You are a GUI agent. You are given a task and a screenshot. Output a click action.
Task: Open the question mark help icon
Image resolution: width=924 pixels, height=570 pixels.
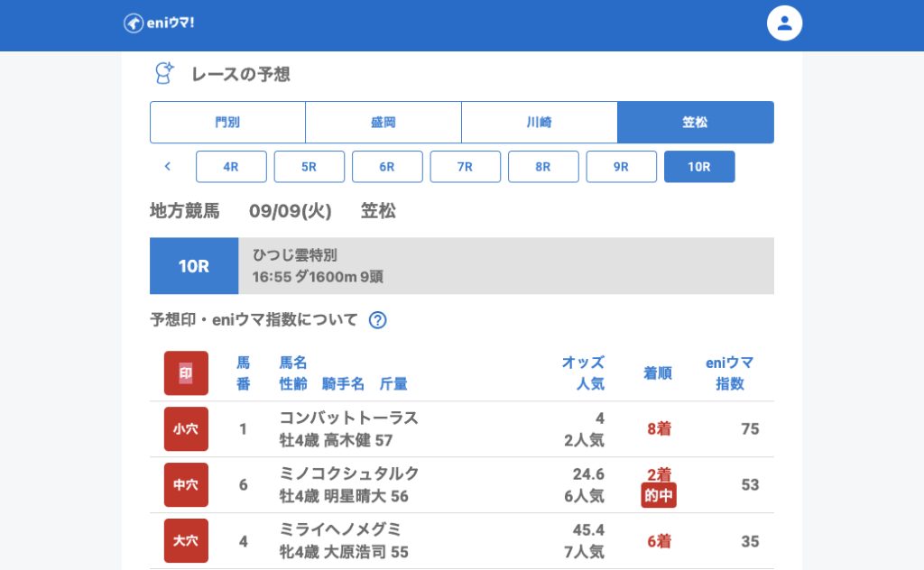pyautogui.click(x=378, y=320)
